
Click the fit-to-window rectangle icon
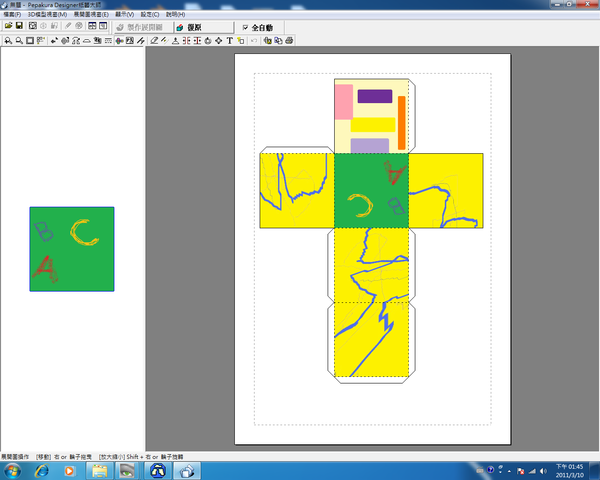tap(29, 41)
